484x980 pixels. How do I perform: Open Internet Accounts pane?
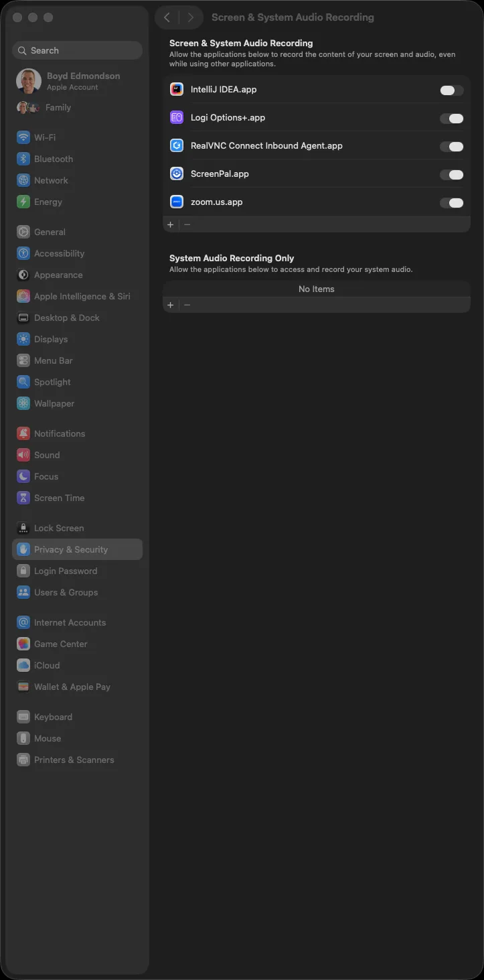(77, 622)
